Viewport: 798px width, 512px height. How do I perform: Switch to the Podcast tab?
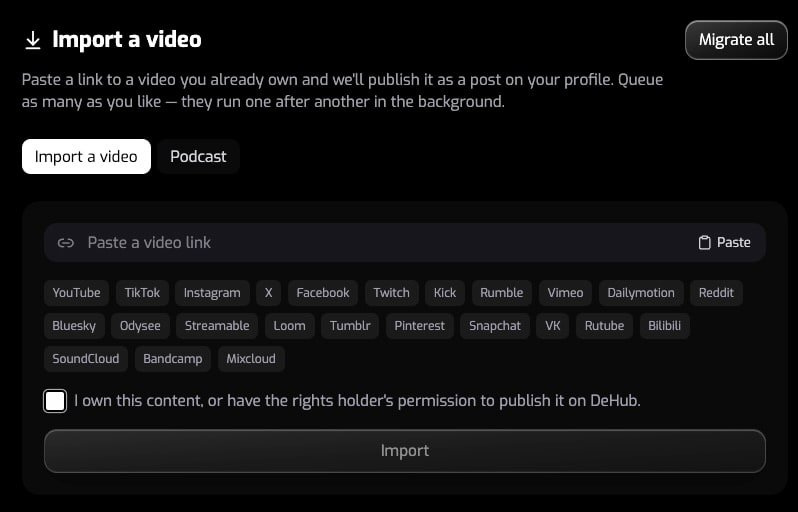click(198, 156)
